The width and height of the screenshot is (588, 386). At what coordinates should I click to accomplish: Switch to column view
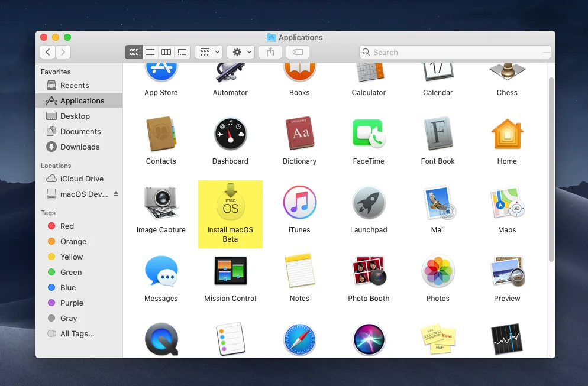166,52
